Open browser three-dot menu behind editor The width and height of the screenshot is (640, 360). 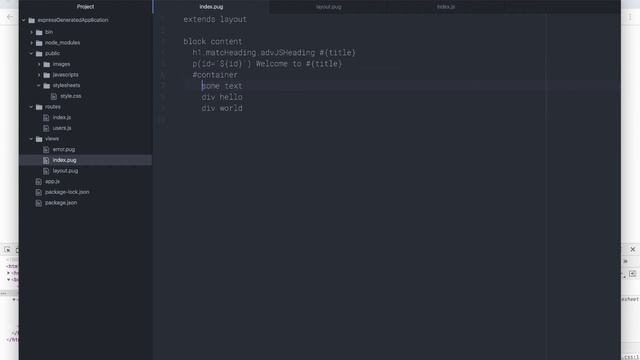630,17
